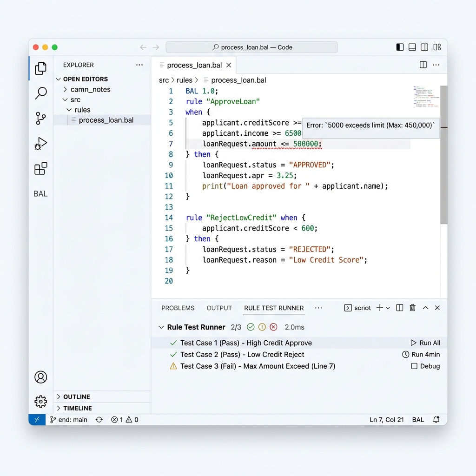Image resolution: width=476 pixels, height=476 pixels.
Task: Open the panel's additional views ellipsis
Action: (318, 308)
